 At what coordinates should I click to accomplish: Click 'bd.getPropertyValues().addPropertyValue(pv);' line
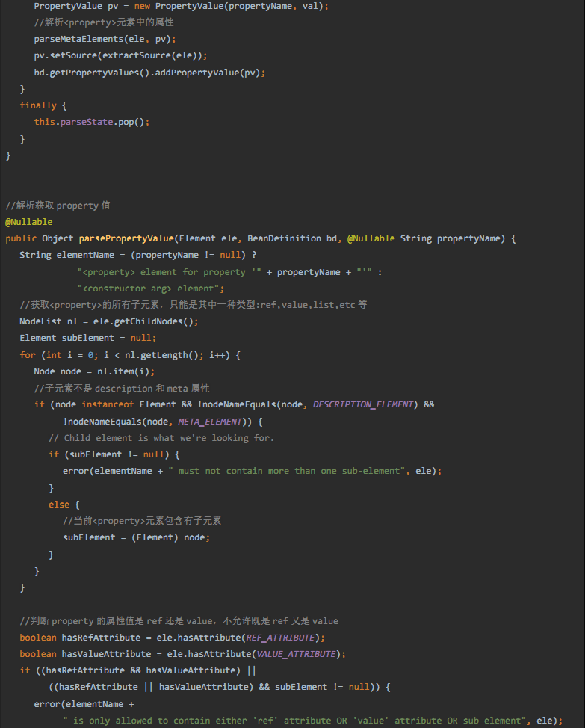pos(149,73)
